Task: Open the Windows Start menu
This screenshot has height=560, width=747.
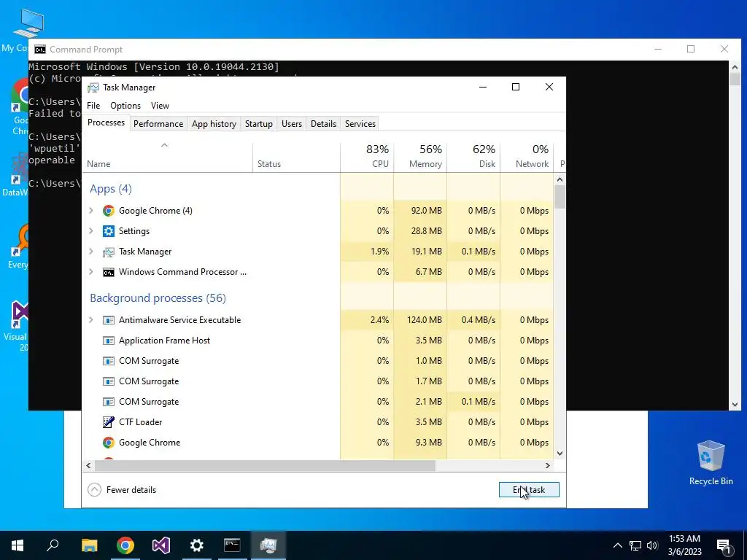Action: click(x=18, y=545)
